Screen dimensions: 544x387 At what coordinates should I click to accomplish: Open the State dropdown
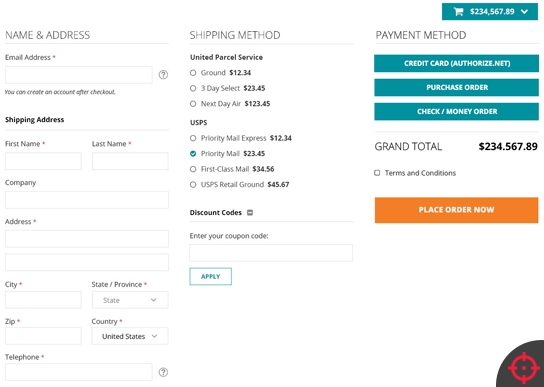point(130,300)
